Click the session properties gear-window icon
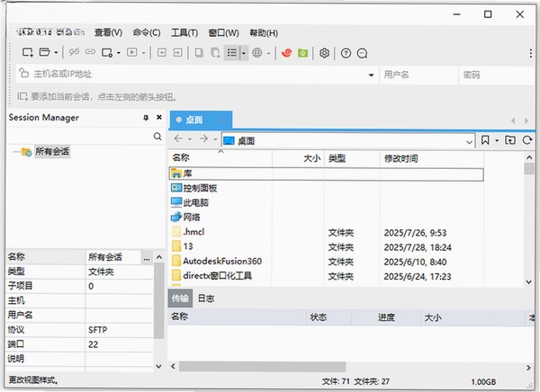The height and width of the screenshot is (392, 540). click(107, 53)
